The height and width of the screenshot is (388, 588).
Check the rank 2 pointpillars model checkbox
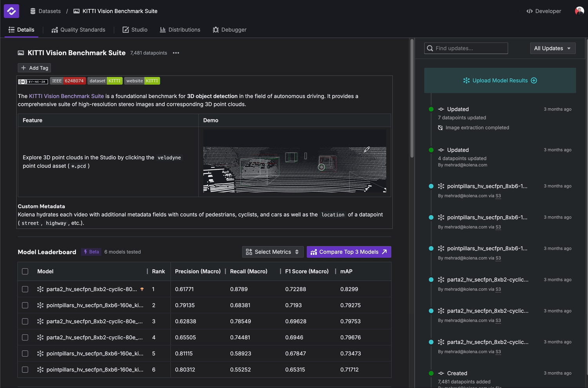click(25, 305)
